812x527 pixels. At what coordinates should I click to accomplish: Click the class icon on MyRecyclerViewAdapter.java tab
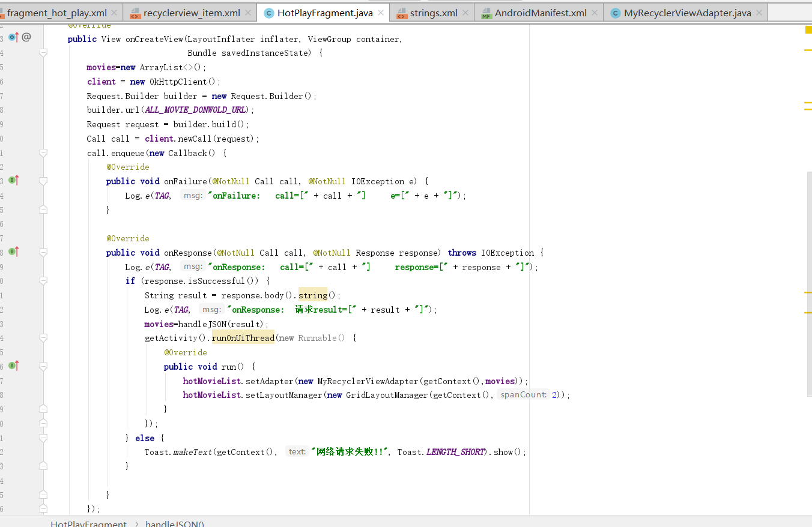pyautogui.click(x=615, y=13)
